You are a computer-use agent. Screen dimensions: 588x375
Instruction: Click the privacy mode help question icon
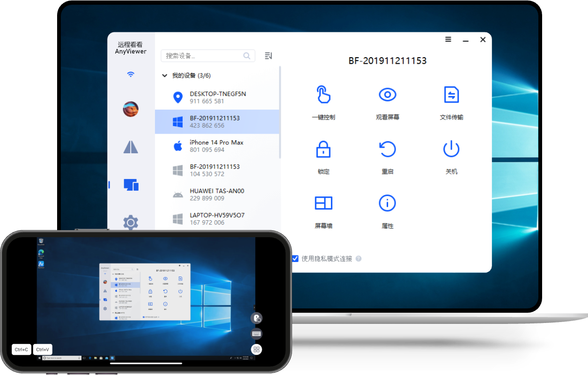(x=359, y=259)
